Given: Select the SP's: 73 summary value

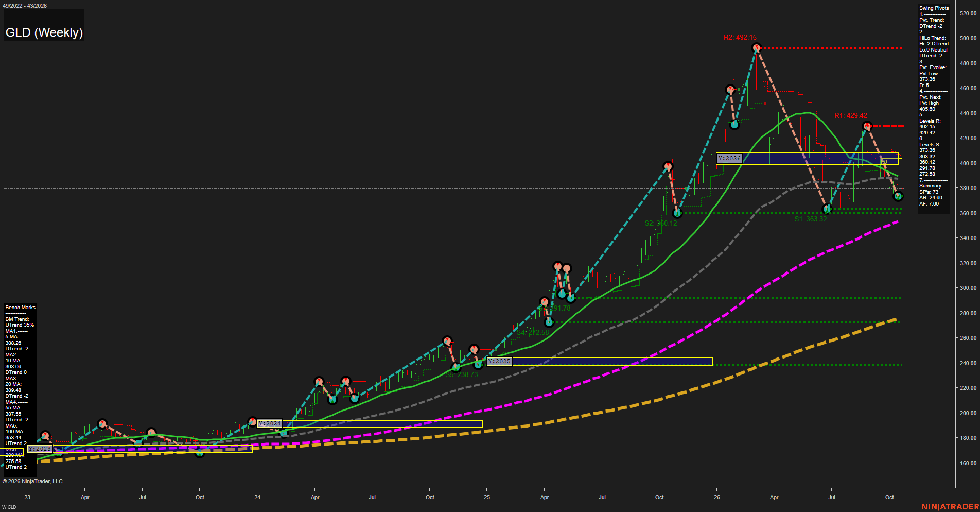Looking at the screenshot, I should click(929, 192).
